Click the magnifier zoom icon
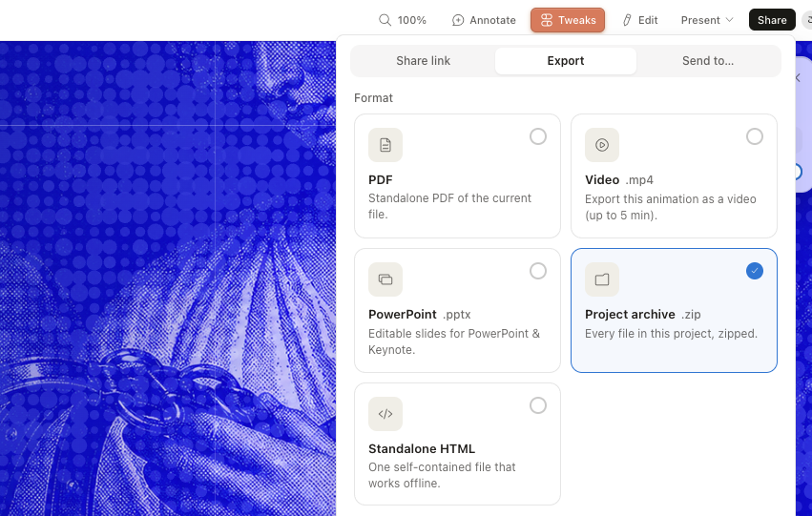 point(385,20)
